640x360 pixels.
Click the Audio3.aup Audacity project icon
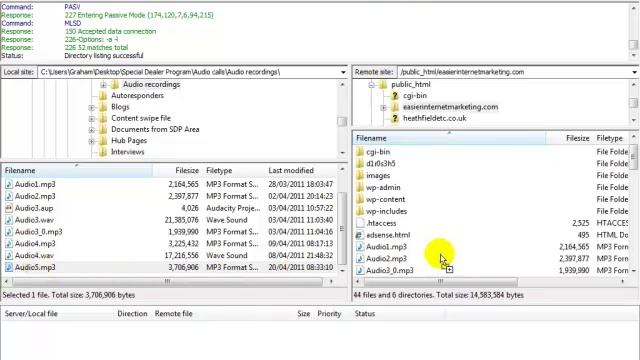tap(9, 208)
